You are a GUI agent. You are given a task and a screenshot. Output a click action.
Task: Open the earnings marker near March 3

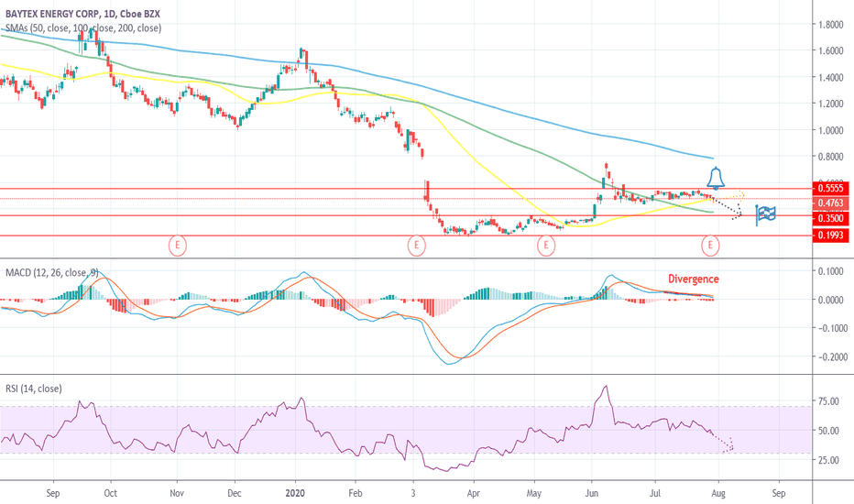click(x=416, y=246)
